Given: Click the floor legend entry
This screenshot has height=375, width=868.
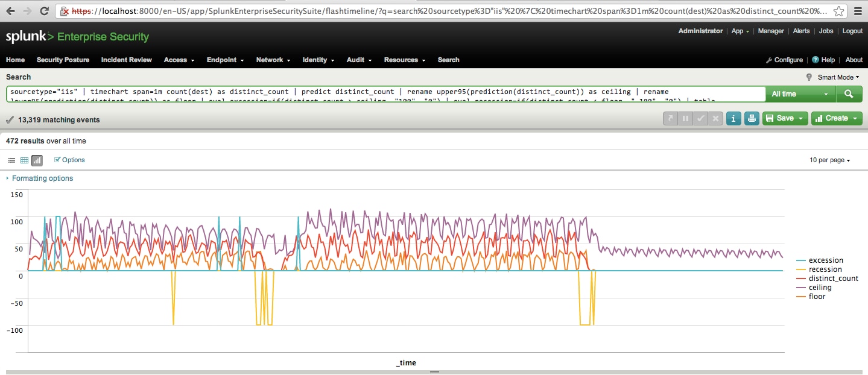Looking at the screenshot, I should [811, 297].
